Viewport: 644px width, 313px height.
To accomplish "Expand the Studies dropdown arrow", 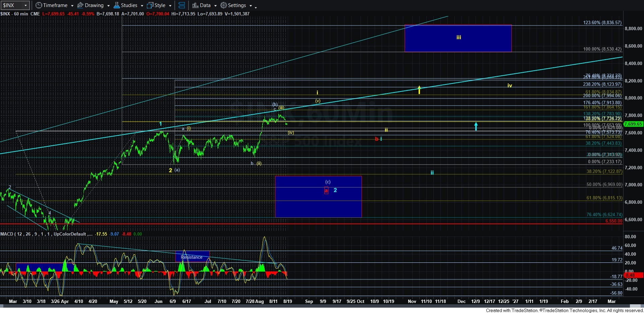I will point(142,6).
